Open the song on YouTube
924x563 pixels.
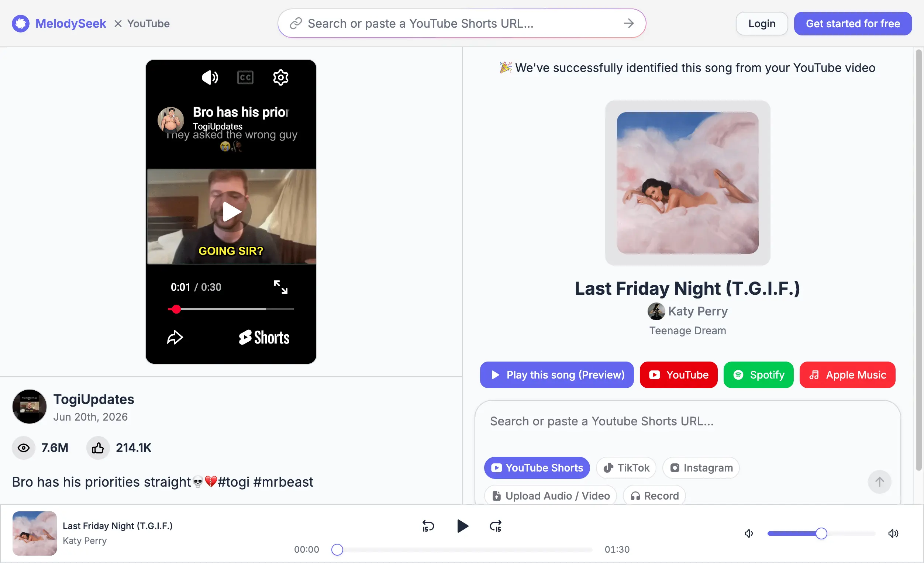tap(678, 375)
